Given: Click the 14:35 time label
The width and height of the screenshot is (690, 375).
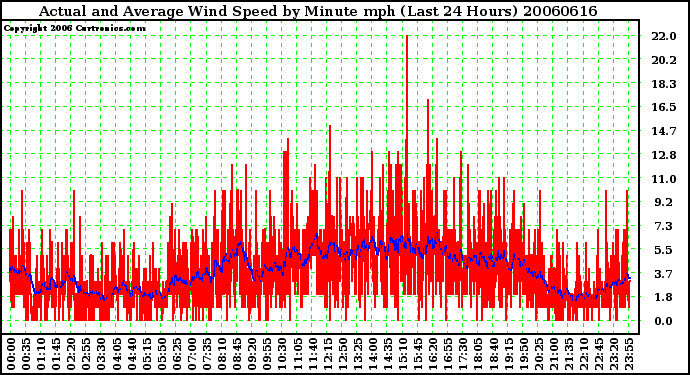Looking at the screenshot, I should pyautogui.click(x=389, y=354).
